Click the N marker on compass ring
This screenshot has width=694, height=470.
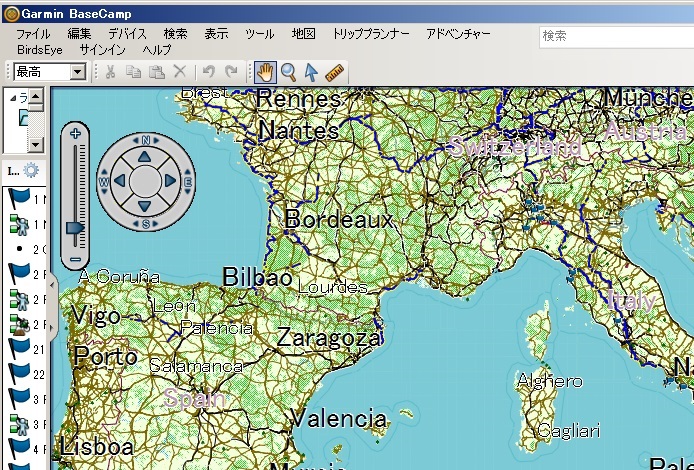146,140
